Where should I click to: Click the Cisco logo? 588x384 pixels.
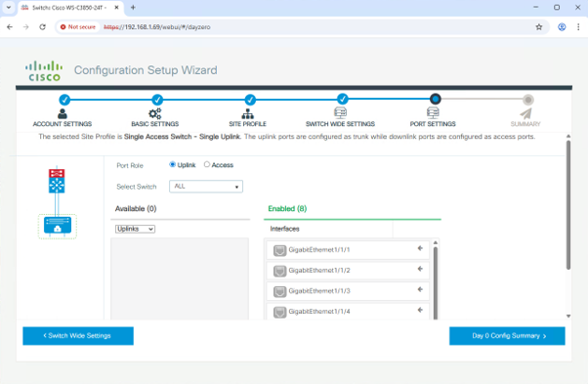tap(44, 71)
